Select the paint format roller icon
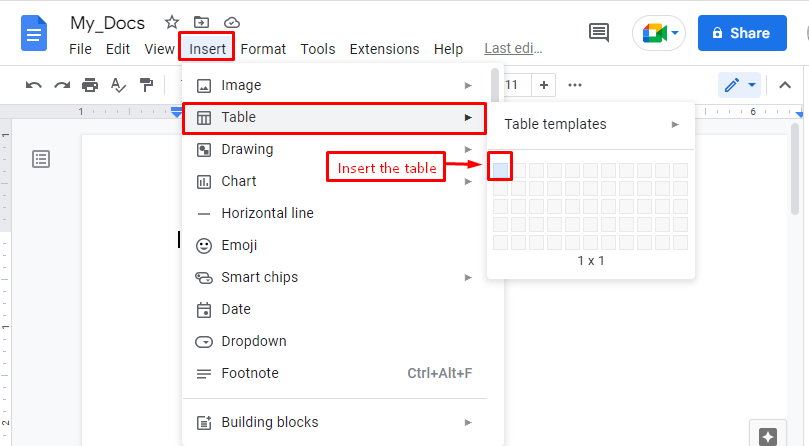Viewport: 809px width, 446px height. pyautogui.click(x=147, y=85)
